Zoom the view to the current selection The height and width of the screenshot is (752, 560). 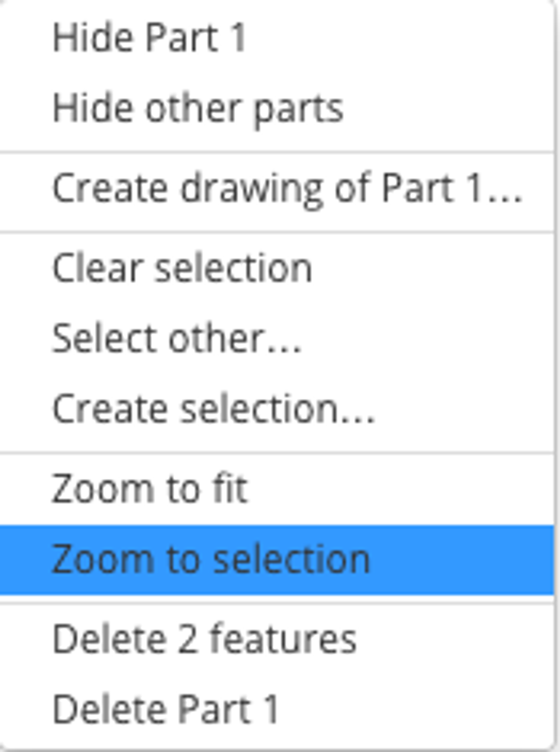click(211, 559)
